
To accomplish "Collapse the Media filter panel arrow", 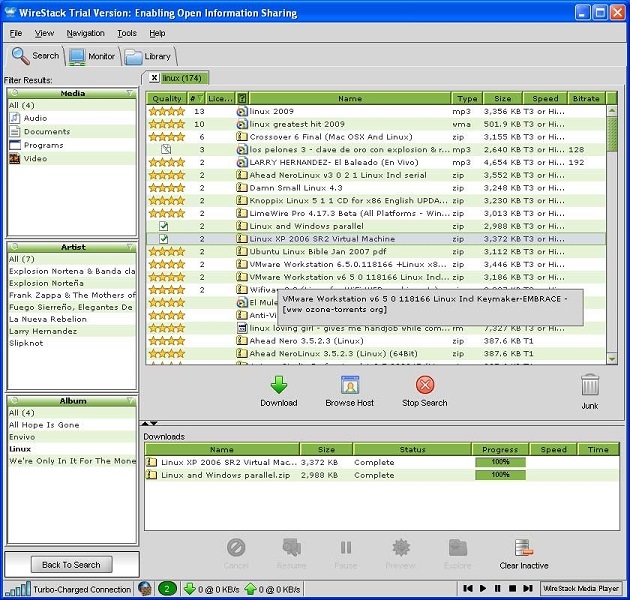I will [x=130, y=93].
